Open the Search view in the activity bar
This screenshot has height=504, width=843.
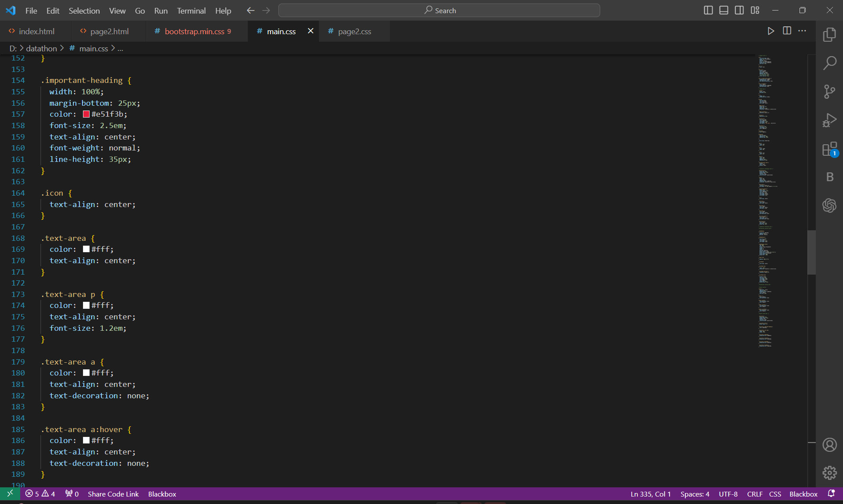click(x=829, y=63)
